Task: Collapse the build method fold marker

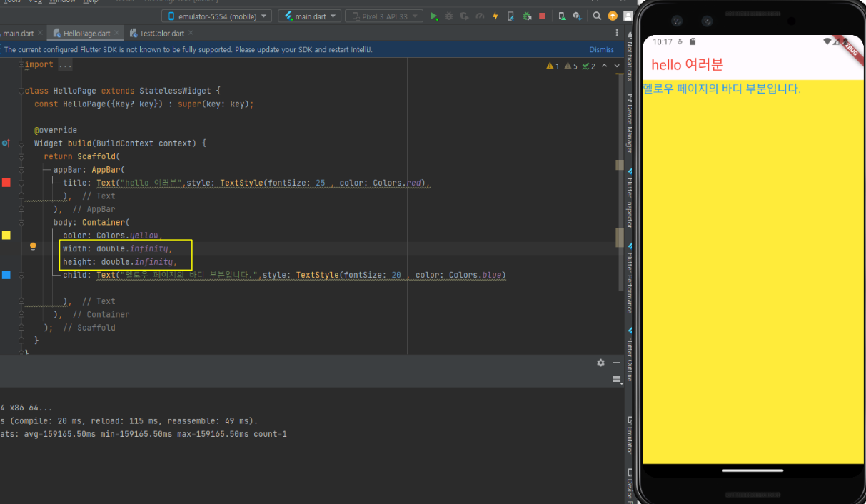Action: 21,143
